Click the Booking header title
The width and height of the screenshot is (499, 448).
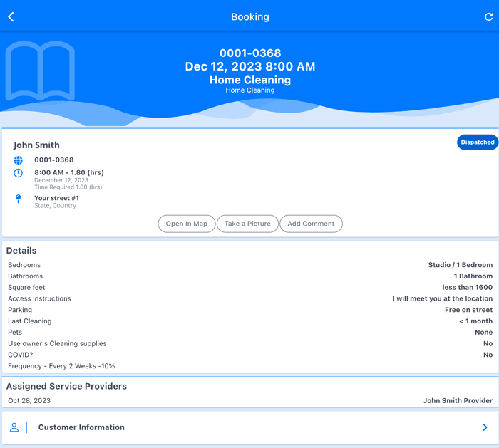coord(250,16)
